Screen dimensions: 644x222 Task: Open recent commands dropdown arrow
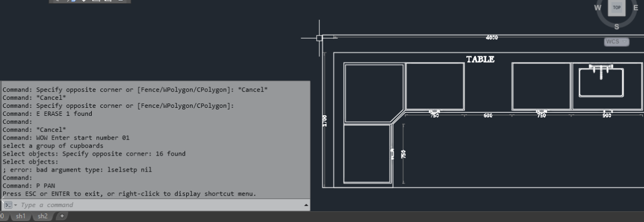click(x=16, y=205)
